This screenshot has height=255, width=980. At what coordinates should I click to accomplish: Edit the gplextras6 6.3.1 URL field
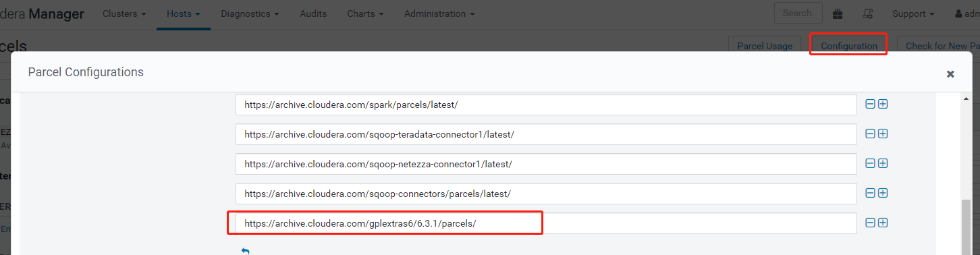(546, 223)
